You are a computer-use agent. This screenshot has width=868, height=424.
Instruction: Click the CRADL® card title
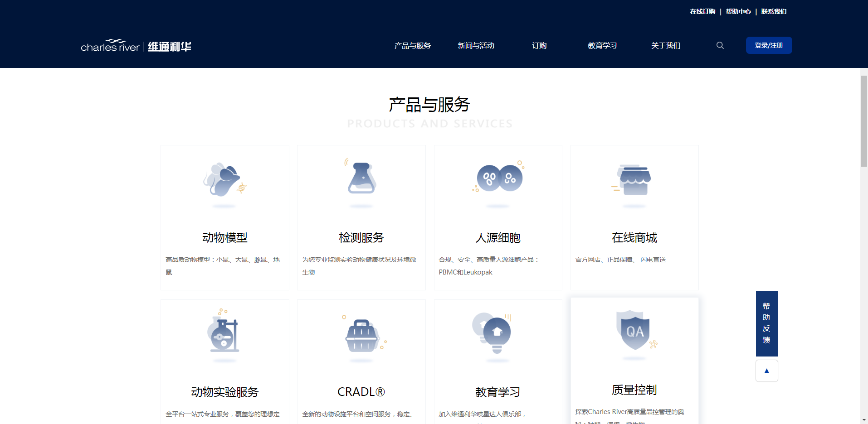(x=361, y=392)
